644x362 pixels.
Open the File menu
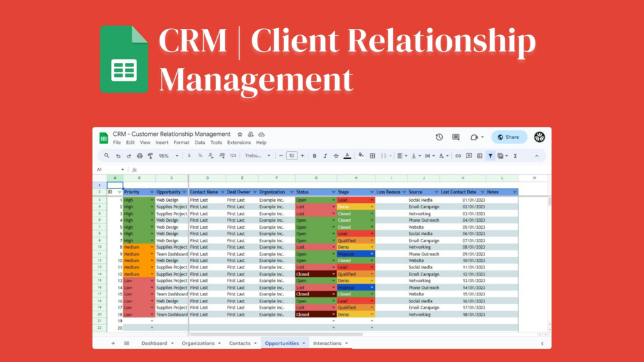point(117,143)
